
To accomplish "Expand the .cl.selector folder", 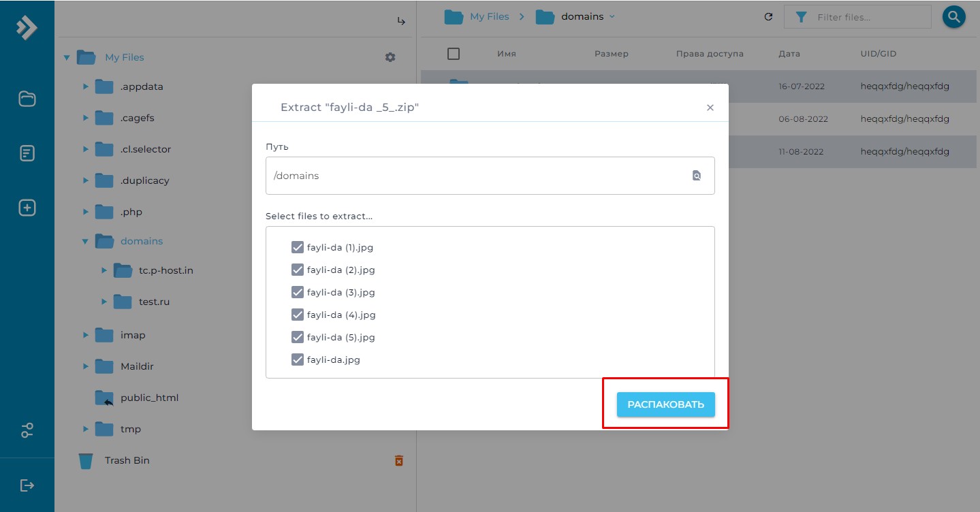I will point(86,149).
